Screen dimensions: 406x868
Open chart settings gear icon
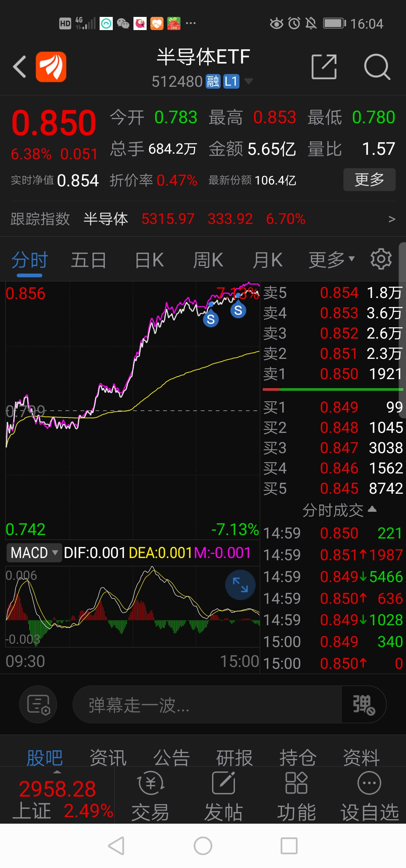[381, 259]
